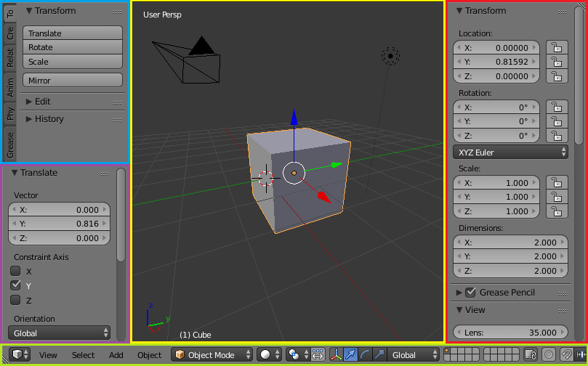Open the Object Mode dropdown
This screenshot has height=366, width=588.
click(212, 354)
